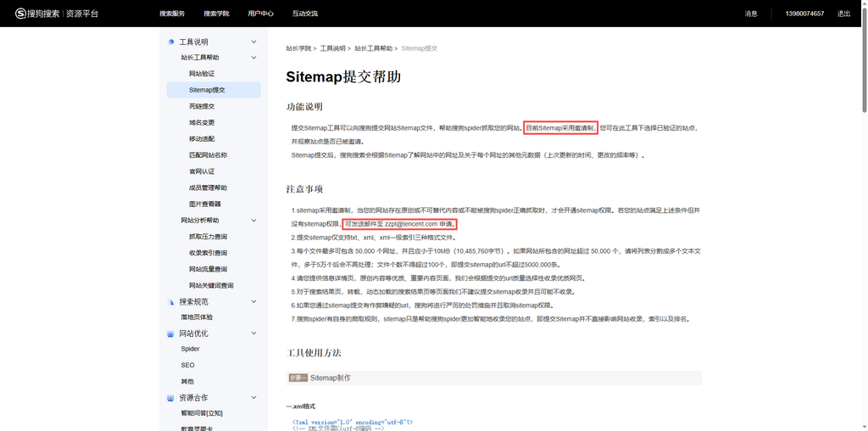868x431 pixels.
Task: Open 其他 under 网站优化
Action: pyautogui.click(x=187, y=381)
